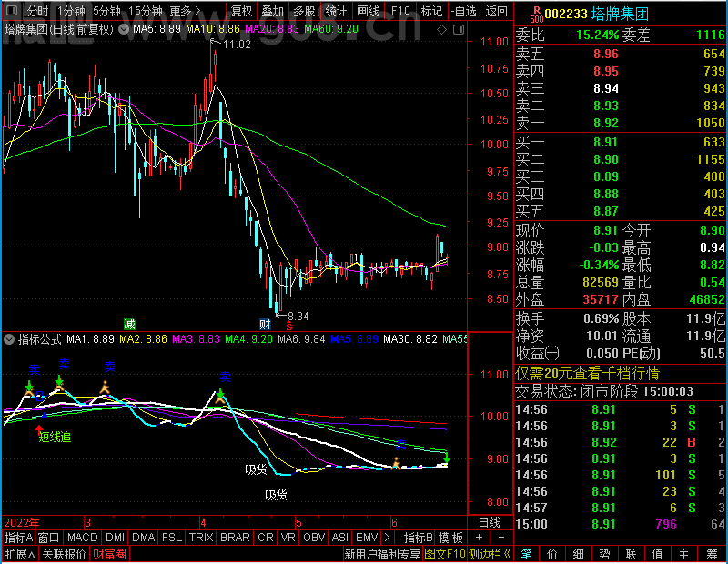Image resolution: width=728 pixels, height=564 pixels.
Task: Open the 指标公式 indicator dropdown
Action: (x=9, y=339)
